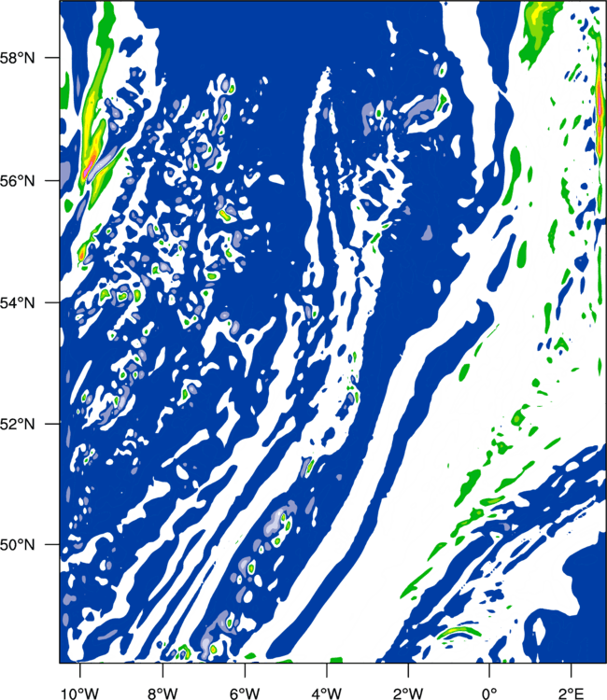The image size is (607, 700).
Task: Click the 10°W longitude label
Action: pyautogui.click(x=79, y=693)
